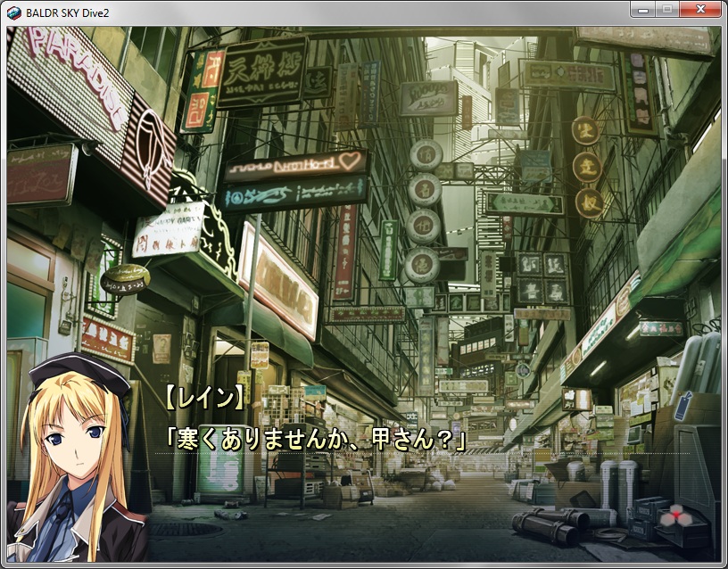
Task: Click the speaker name 【レイン】
Action: point(205,399)
